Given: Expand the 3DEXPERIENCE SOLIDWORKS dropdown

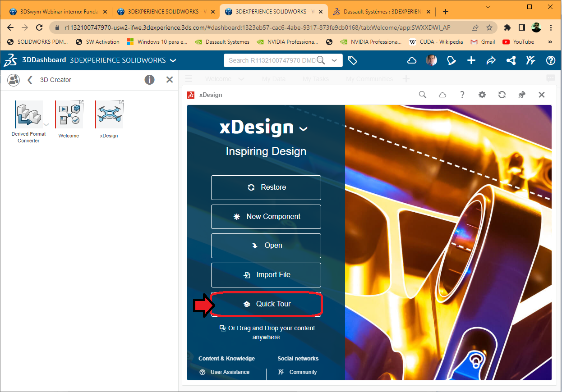Looking at the screenshot, I should (173, 60).
